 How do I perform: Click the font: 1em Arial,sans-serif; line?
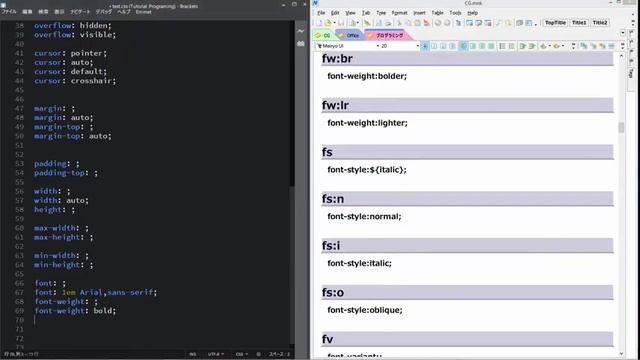tap(96, 292)
